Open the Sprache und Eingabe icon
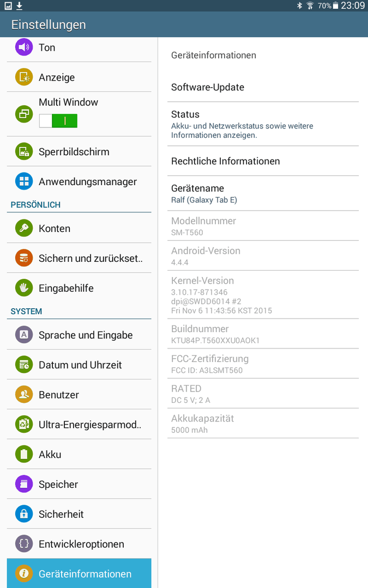Image resolution: width=368 pixels, height=588 pixels. coord(24,334)
